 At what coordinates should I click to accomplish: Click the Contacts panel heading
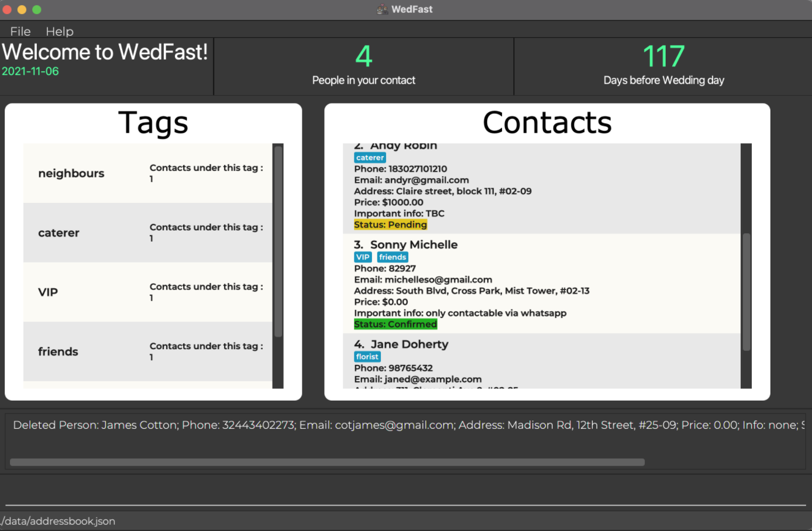click(547, 123)
